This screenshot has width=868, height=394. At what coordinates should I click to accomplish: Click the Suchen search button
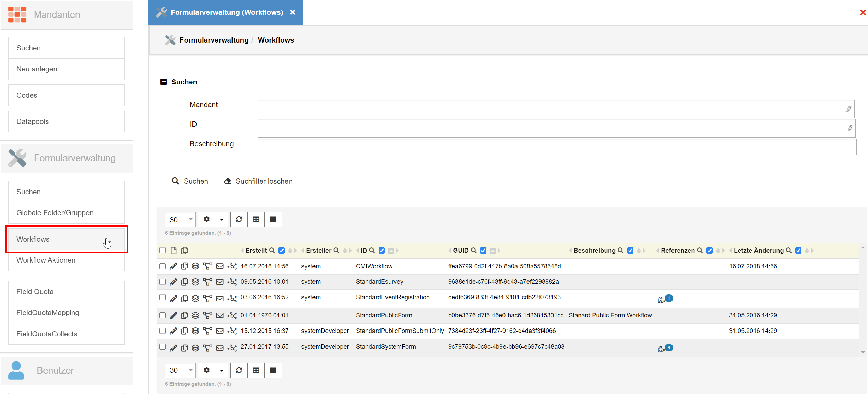(x=190, y=181)
